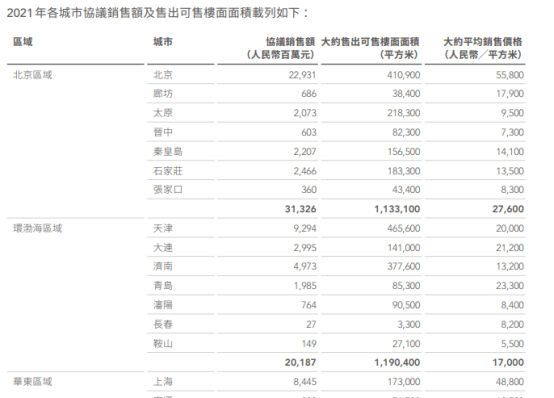Select Taiyuan sales value 2,073
This screenshot has height=398, width=554.
[x=305, y=113]
